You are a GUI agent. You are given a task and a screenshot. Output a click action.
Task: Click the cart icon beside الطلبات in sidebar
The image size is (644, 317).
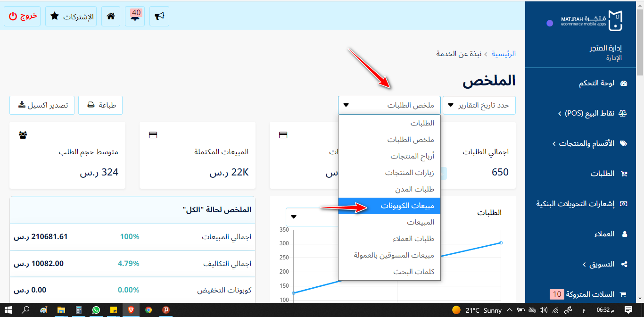tap(624, 174)
